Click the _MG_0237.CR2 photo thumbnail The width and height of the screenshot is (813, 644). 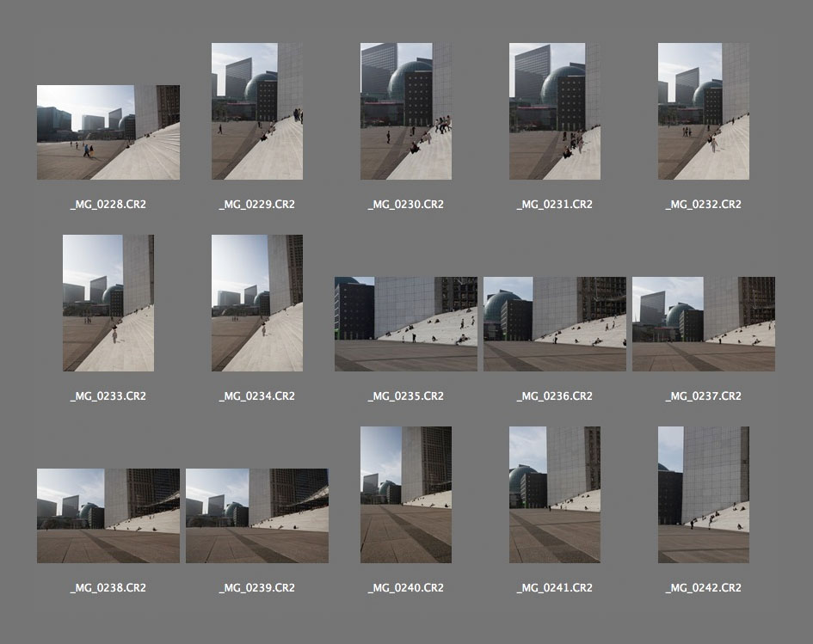coord(703,324)
